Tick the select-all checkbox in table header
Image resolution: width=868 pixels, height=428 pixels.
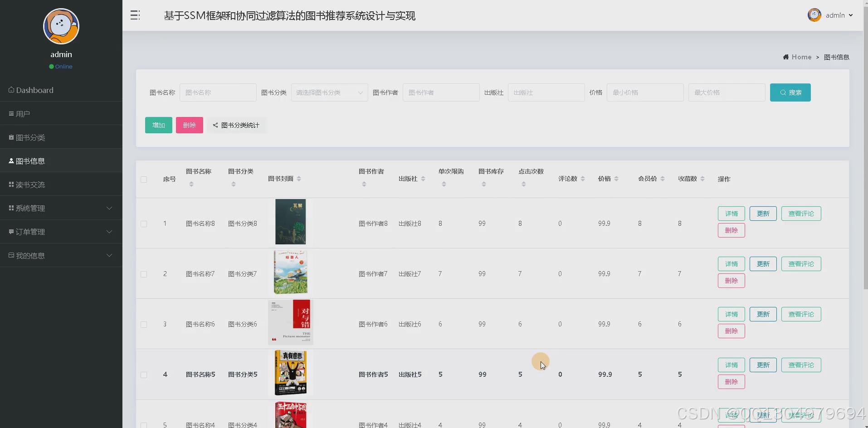(x=144, y=180)
